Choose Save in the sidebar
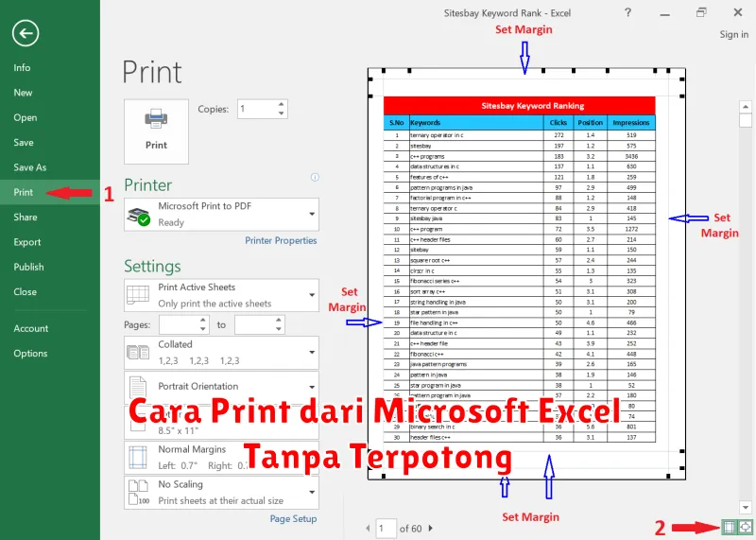This screenshot has height=540, width=756. click(23, 143)
